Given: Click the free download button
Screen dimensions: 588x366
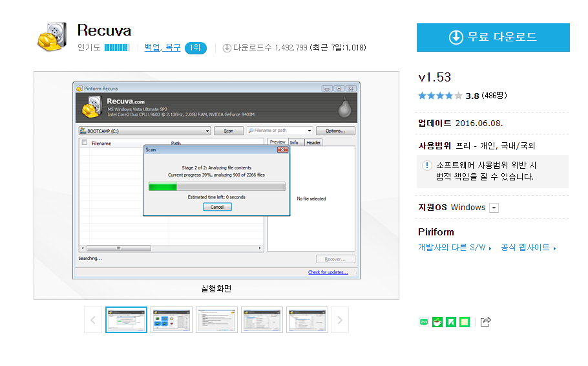Looking at the screenshot, I should click(x=493, y=37).
